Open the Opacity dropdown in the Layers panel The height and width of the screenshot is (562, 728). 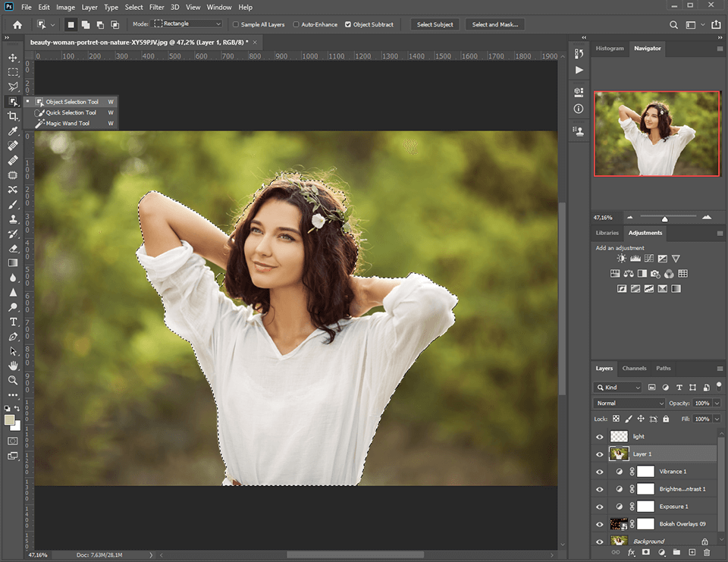[x=716, y=403]
